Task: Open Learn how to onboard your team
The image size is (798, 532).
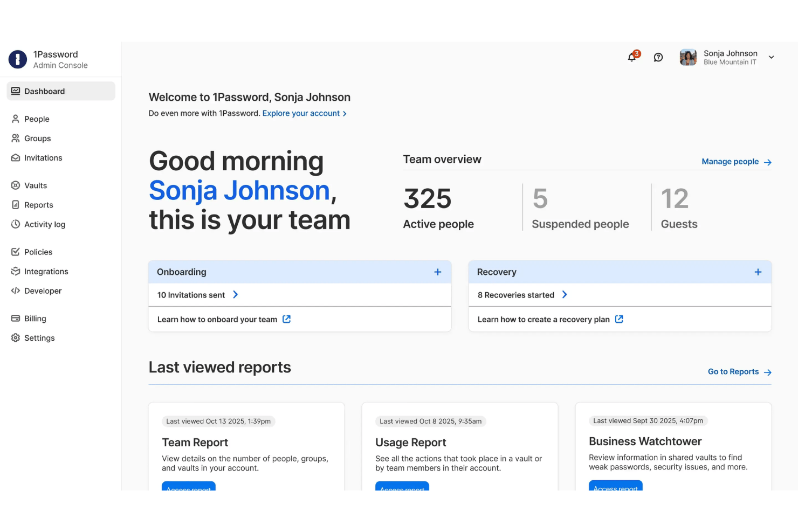Action: point(217,319)
